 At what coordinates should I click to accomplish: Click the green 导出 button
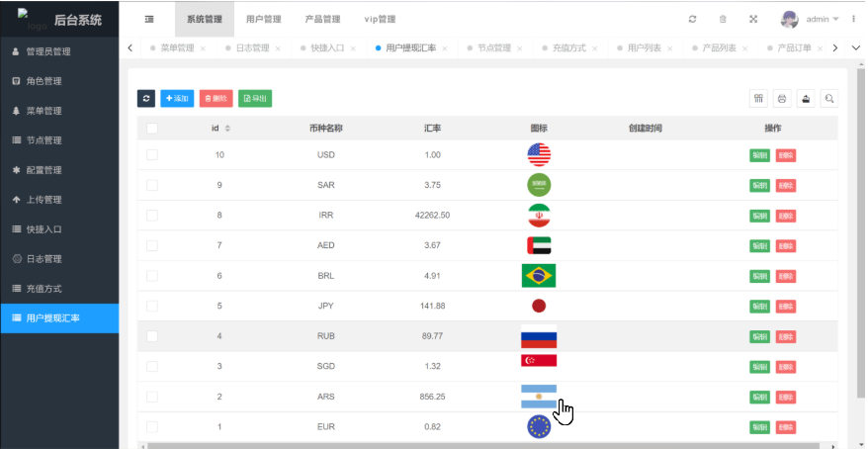coord(255,99)
